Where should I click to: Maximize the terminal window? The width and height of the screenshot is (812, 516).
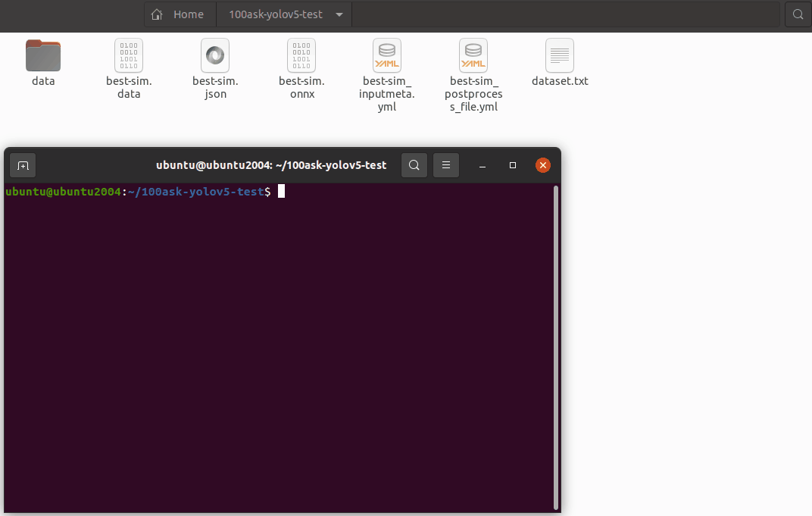513,165
